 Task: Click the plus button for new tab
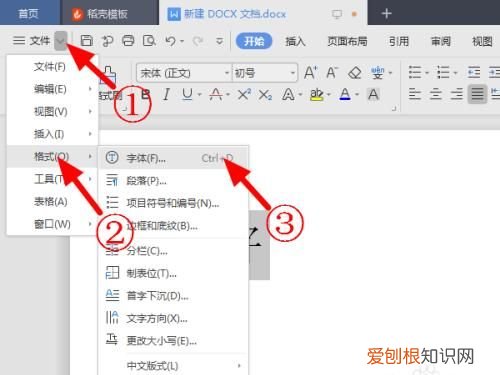386,13
